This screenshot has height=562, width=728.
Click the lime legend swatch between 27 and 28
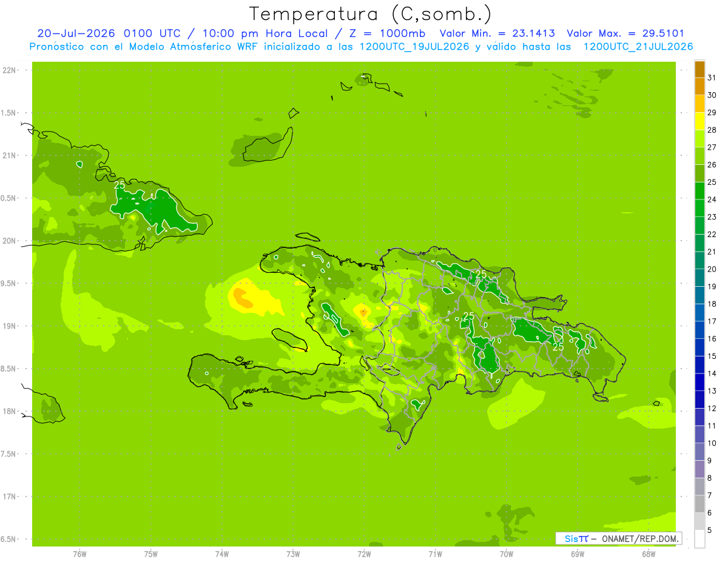pyautogui.click(x=699, y=138)
